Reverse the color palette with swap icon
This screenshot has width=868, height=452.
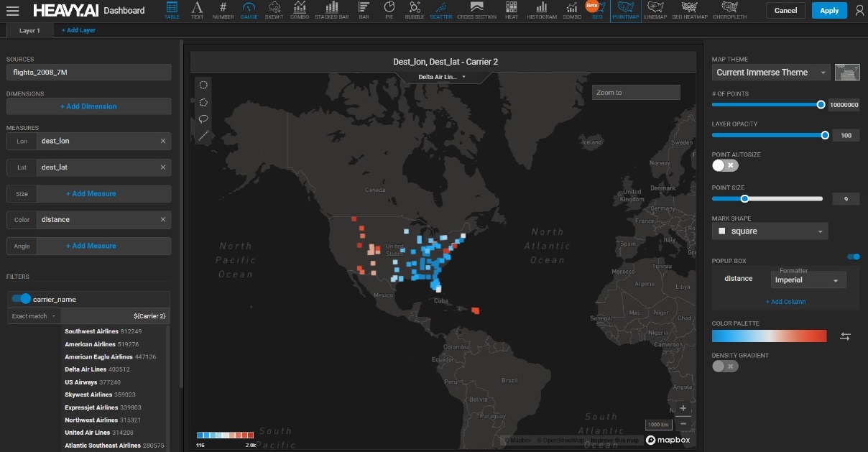[845, 336]
